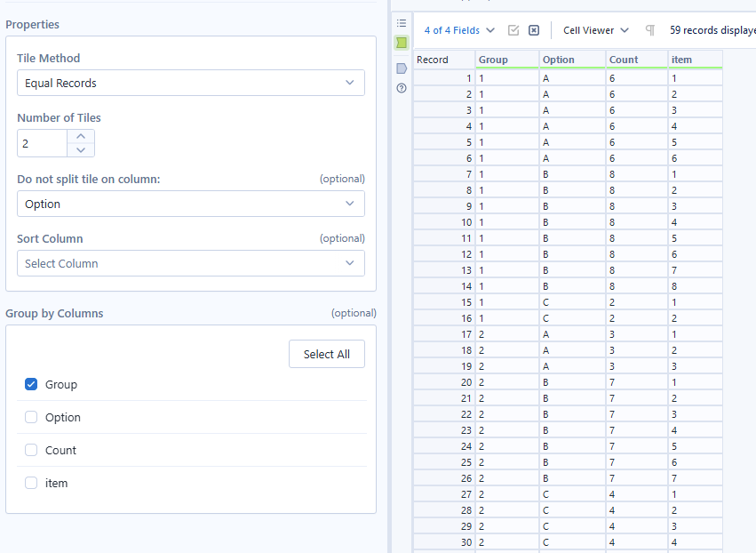Click item cell 8 in record 14
This screenshot has height=553, width=756.
pyautogui.click(x=696, y=286)
